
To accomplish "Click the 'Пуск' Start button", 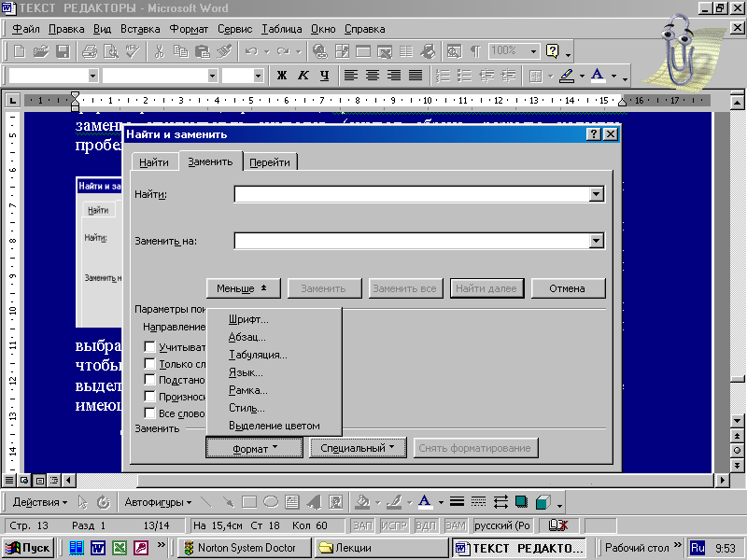I will click(x=28, y=548).
